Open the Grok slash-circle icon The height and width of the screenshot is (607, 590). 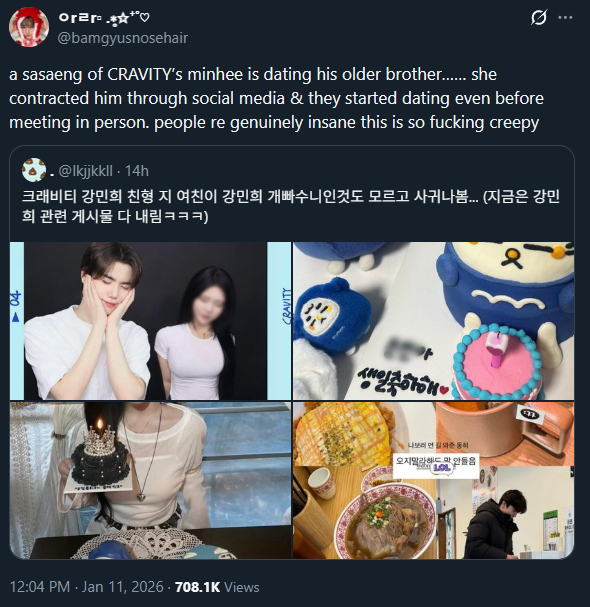coord(539,17)
